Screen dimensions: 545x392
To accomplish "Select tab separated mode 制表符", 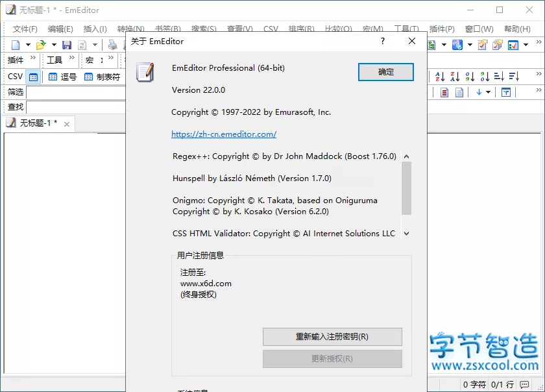I will [103, 77].
